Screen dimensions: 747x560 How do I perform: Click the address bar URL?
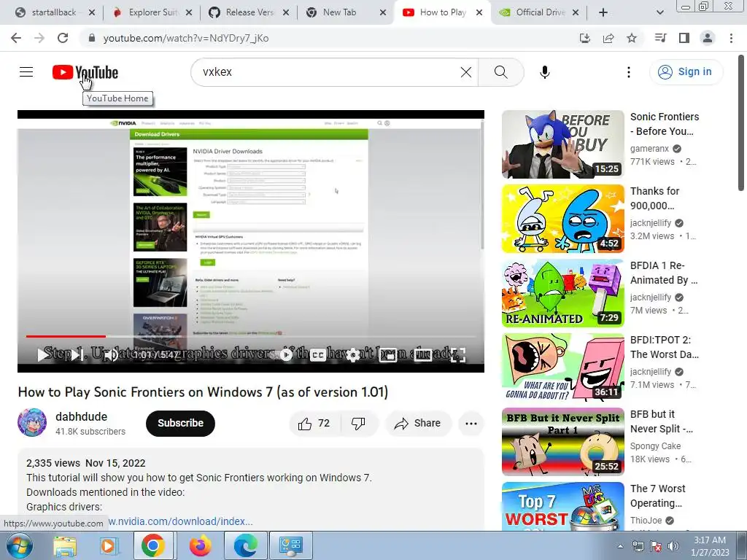point(186,38)
